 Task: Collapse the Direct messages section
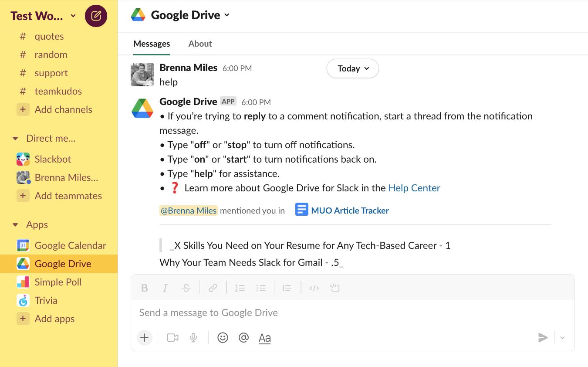click(x=16, y=139)
